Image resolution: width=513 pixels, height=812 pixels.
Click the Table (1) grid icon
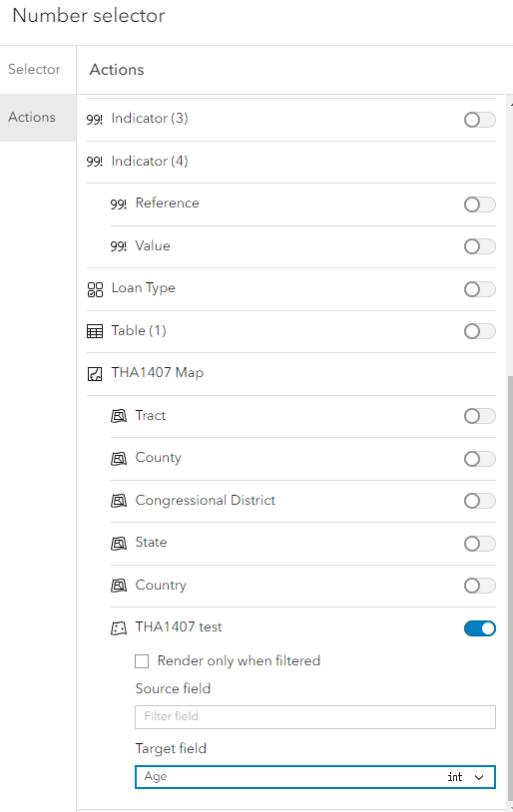tap(95, 331)
